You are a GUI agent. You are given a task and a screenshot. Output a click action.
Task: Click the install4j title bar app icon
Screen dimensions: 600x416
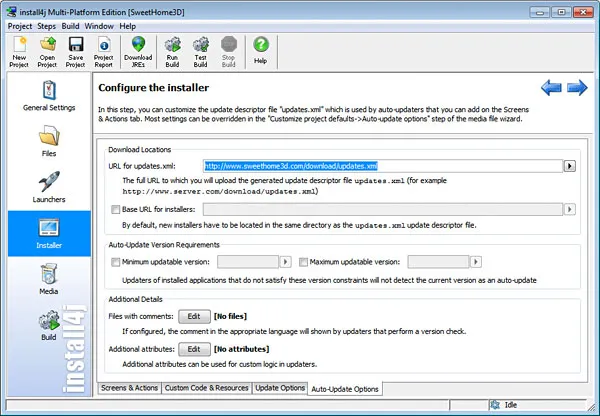11,12
